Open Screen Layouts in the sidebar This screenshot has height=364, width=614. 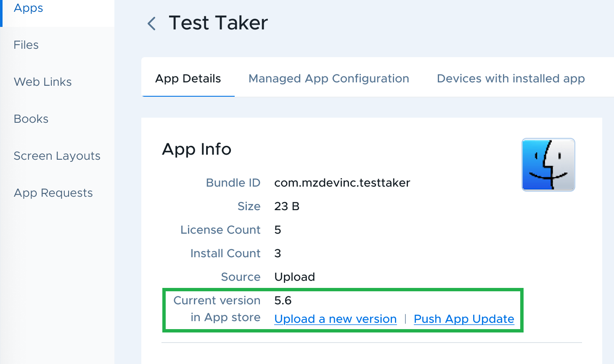(x=57, y=156)
